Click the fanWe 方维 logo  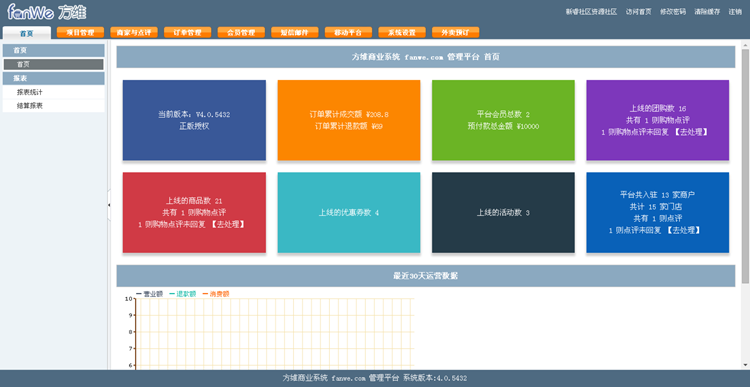pos(46,12)
